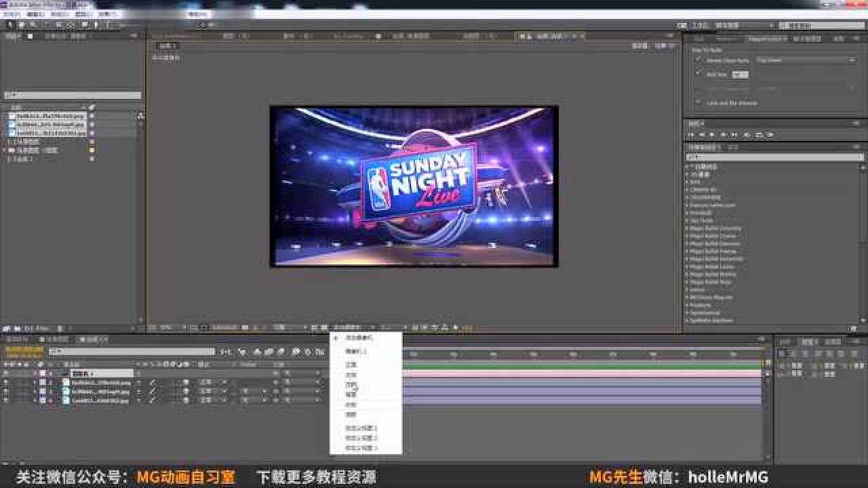Click the timeline search field
This screenshot has height=488, width=868.
[x=132, y=352]
